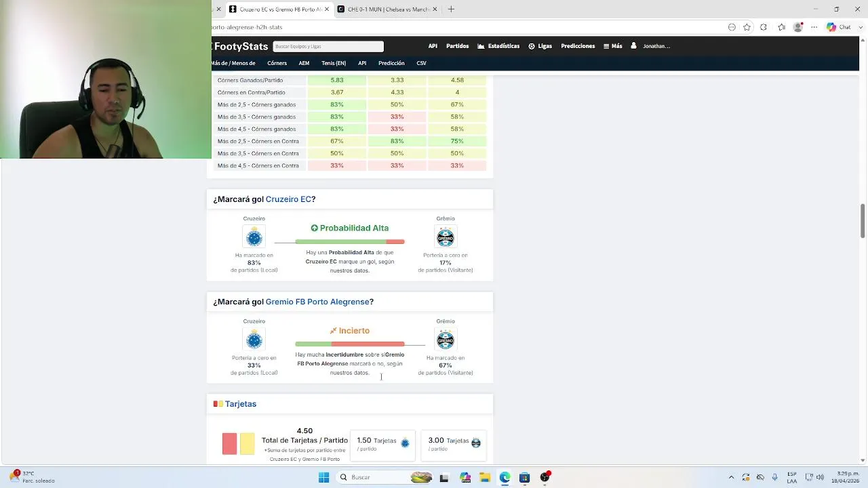Open a new browser tab with plus button

(451, 9)
